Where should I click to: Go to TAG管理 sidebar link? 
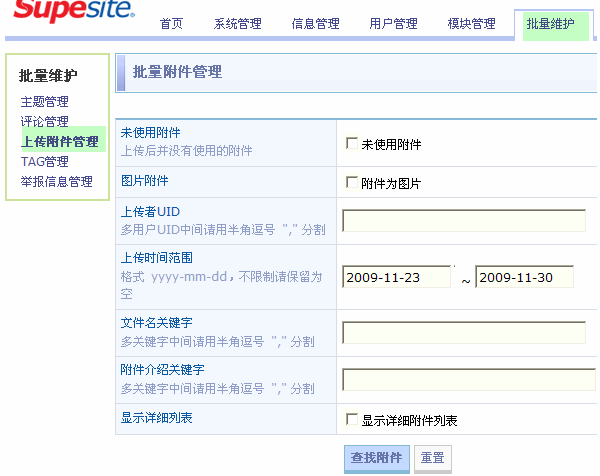(45, 162)
